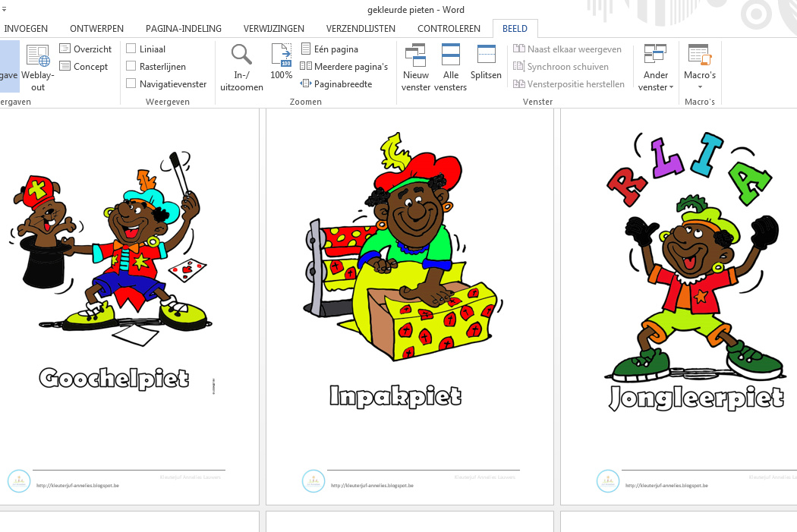Open the Weblay-out view
The height and width of the screenshot is (532, 797).
point(38,68)
